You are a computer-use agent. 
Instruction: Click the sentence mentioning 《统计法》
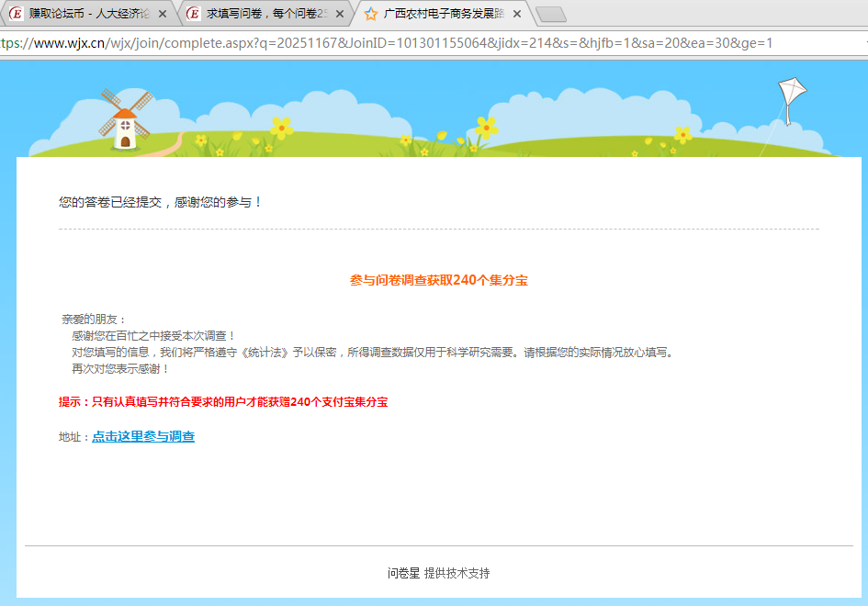[x=373, y=353]
